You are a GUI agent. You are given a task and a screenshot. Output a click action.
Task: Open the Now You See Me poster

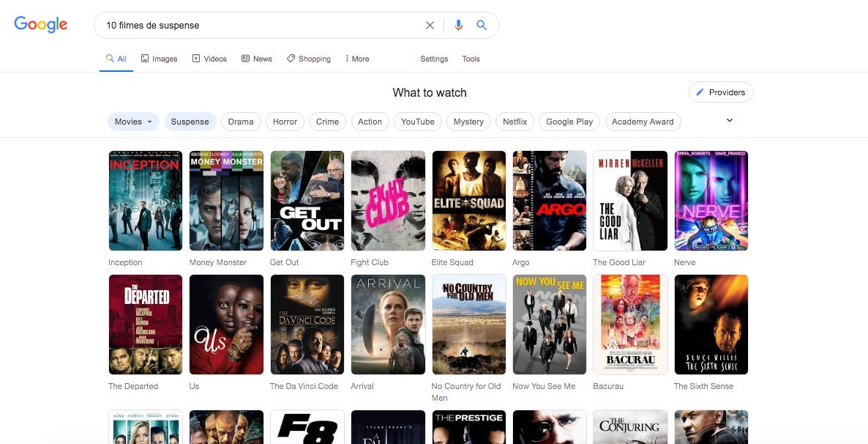pos(550,325)
